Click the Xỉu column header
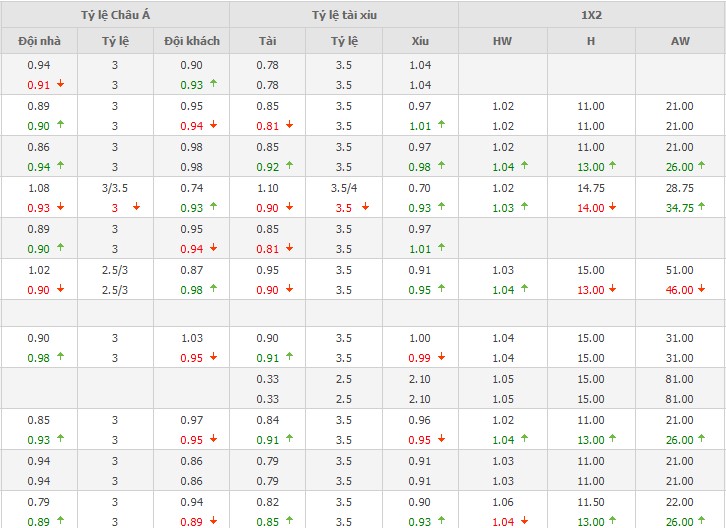 tap(420, 41)
